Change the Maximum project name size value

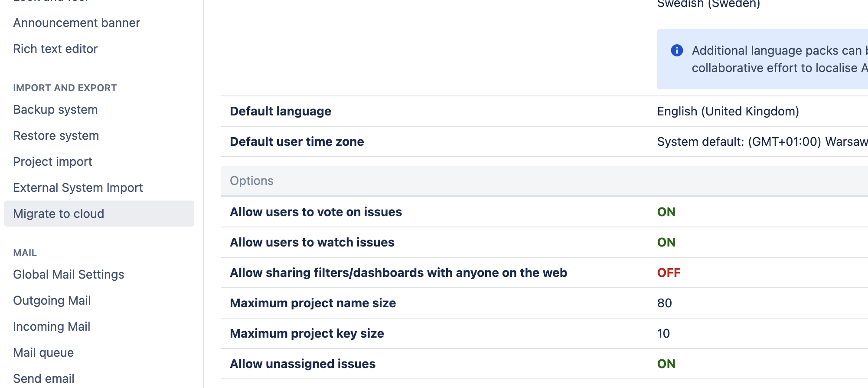point(663,303)
